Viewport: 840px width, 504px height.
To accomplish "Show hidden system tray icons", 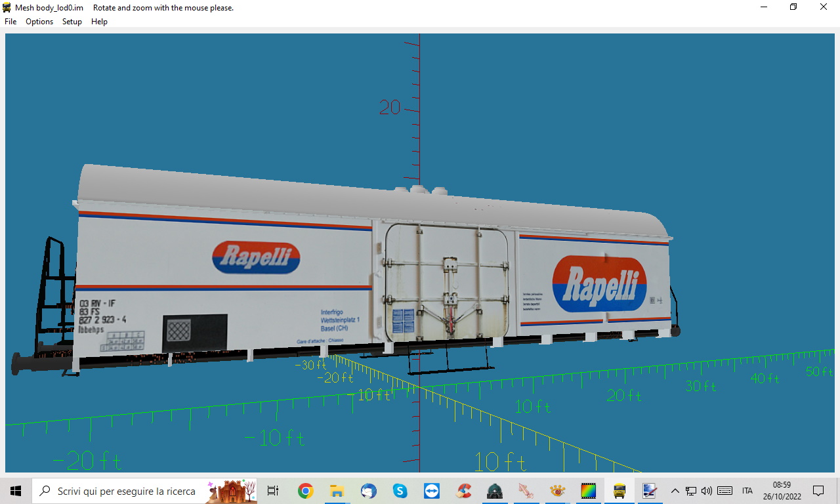I will 675,490.
